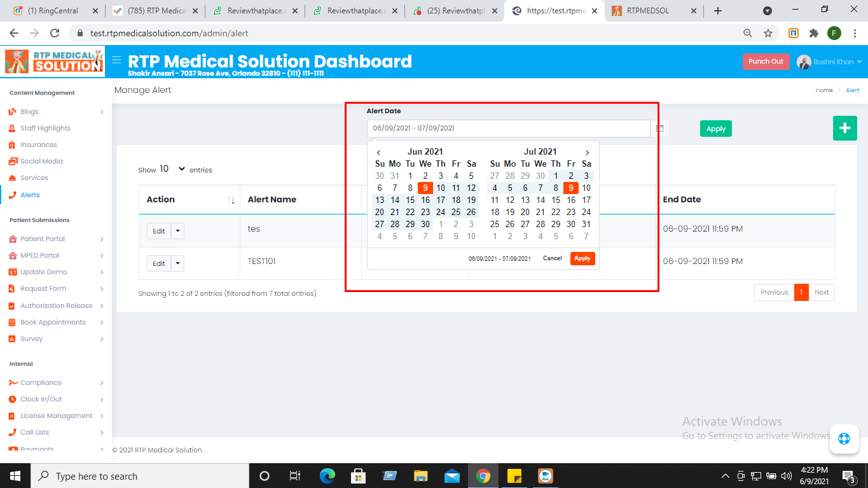Click Cancel in the date picker
This screenshot has width=868, height=488.
coord(552,258)
